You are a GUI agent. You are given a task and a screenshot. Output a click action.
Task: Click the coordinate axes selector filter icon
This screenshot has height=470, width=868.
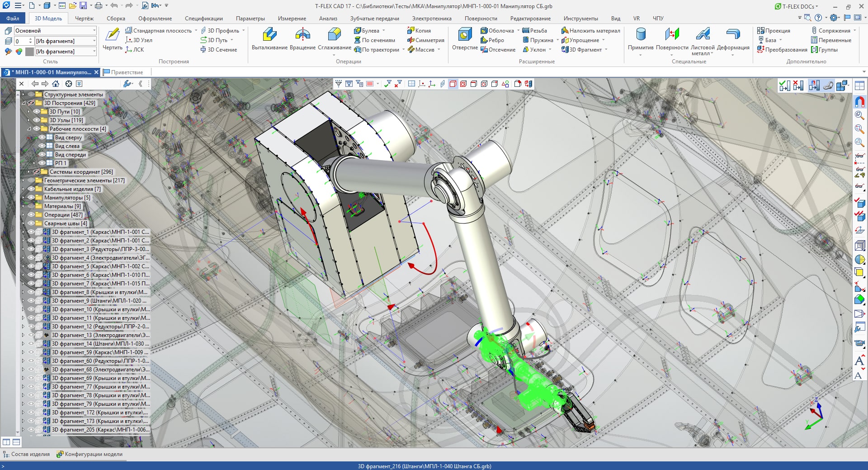[x=432, y=84]
